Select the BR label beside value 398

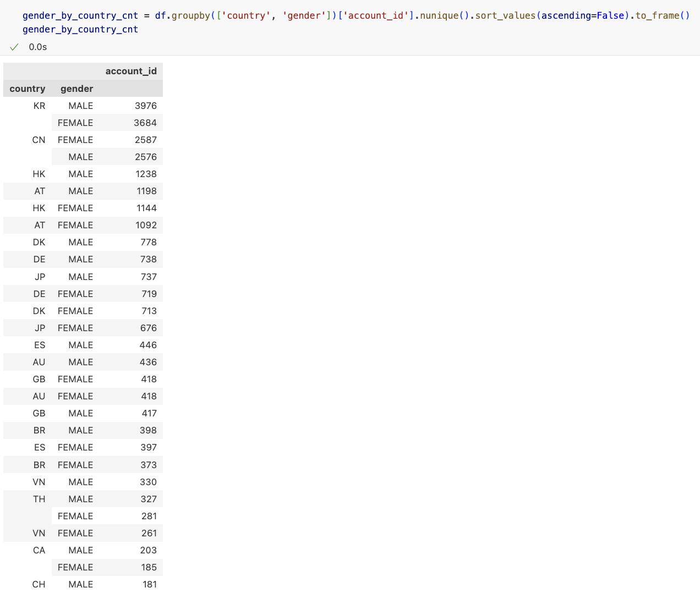40,430
